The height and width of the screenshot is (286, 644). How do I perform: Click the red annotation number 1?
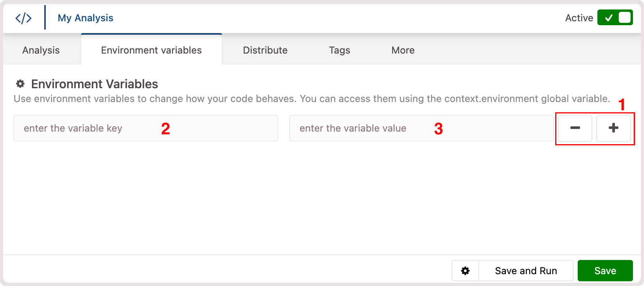pyautogui.click(x=622, y=105)
